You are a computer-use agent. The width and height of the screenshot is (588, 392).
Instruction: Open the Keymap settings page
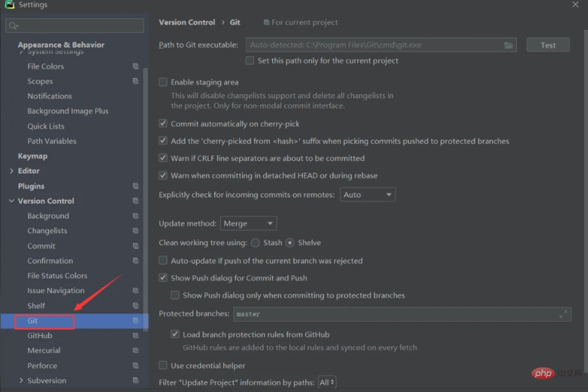click(33, 156)
